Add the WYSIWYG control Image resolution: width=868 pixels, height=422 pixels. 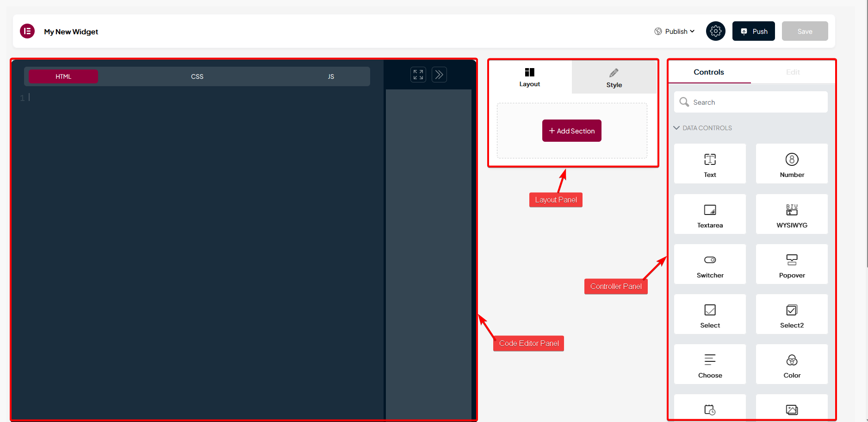coord(792,214)
